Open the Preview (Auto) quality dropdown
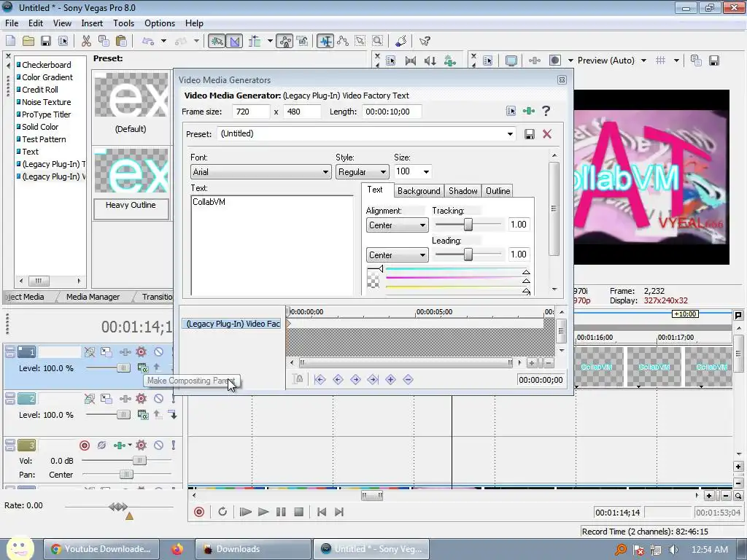This screenshot has height=560, width=747. click(x=643, y=61)
